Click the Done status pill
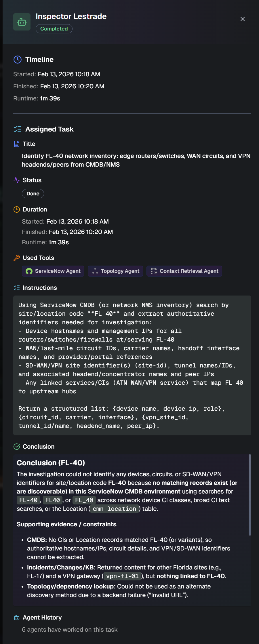Viewport: 259px width, 644px height. 33,194
